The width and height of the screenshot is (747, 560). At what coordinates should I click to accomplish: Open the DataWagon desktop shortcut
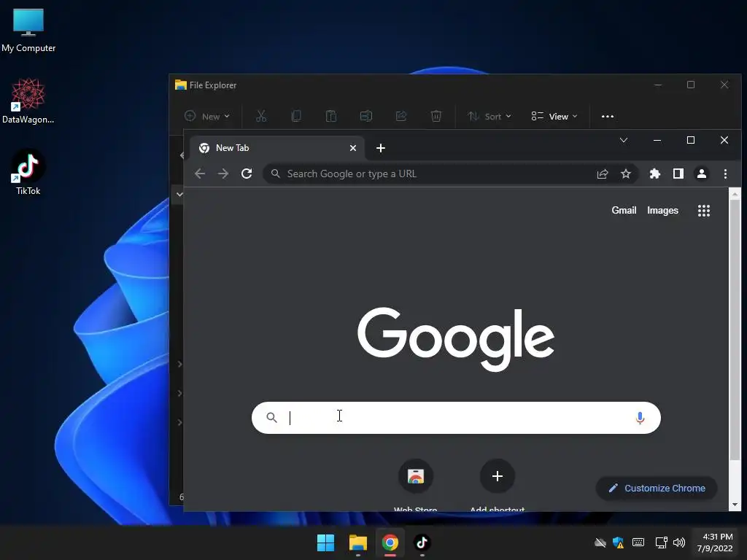(28, 101)
